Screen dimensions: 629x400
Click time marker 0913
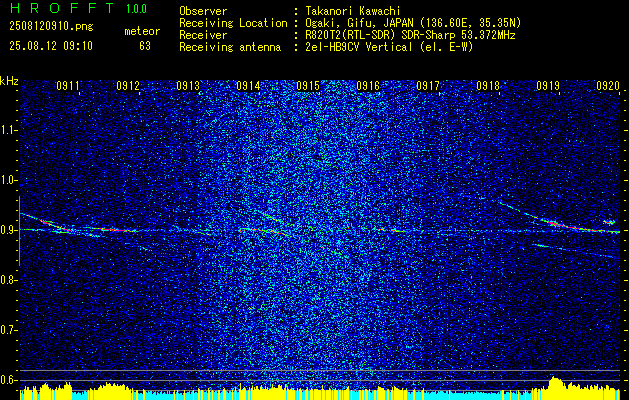188,85
